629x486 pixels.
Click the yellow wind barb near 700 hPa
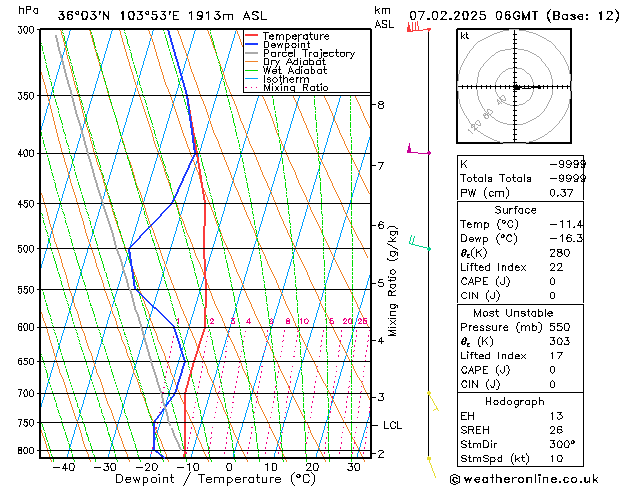(433, 400)
